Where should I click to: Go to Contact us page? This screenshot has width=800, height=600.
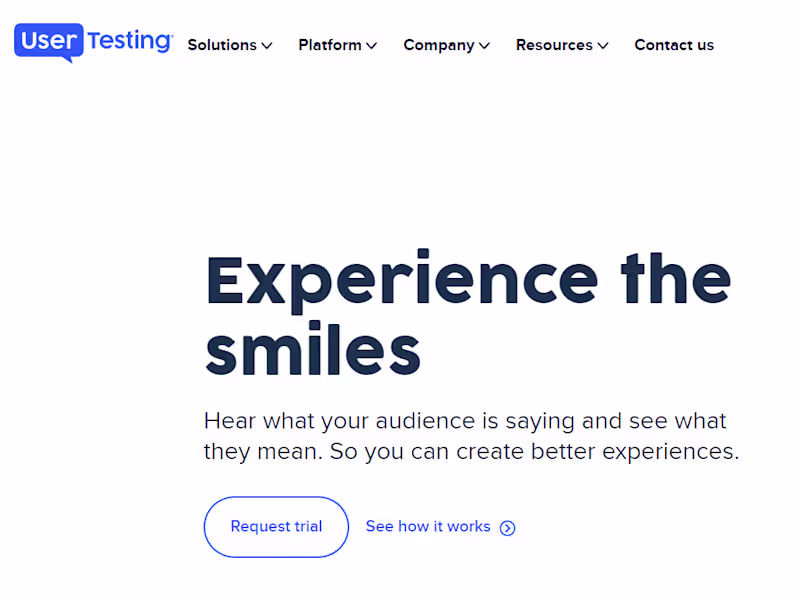[674, 45]
